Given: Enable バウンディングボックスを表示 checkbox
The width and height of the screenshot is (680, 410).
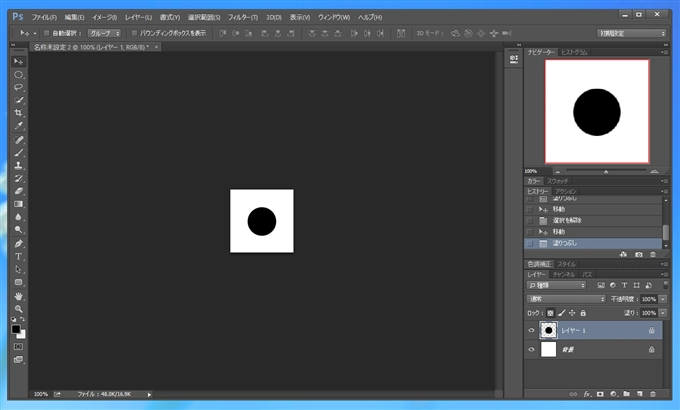Looking at the screenshot, I should (x=134, y=33).
